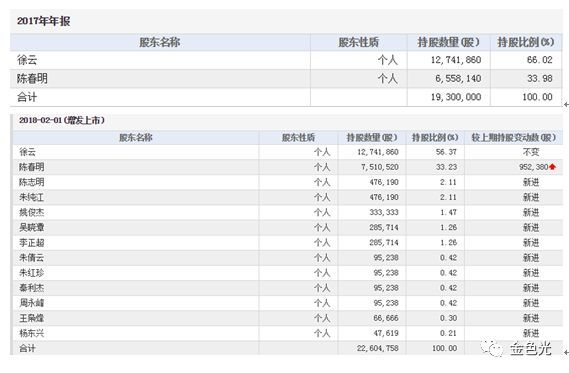Click the '2017年年报' title
This screenshot has width=569, height=373.
(44, 21)
